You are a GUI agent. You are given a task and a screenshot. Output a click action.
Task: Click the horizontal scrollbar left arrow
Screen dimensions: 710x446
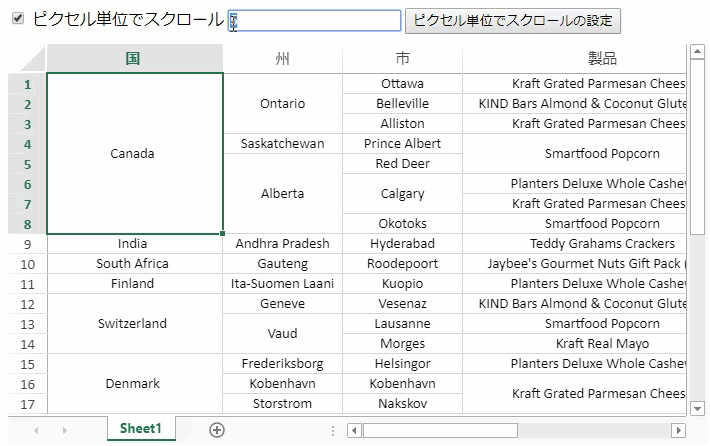pyautogui.click(x=353, y=430)
